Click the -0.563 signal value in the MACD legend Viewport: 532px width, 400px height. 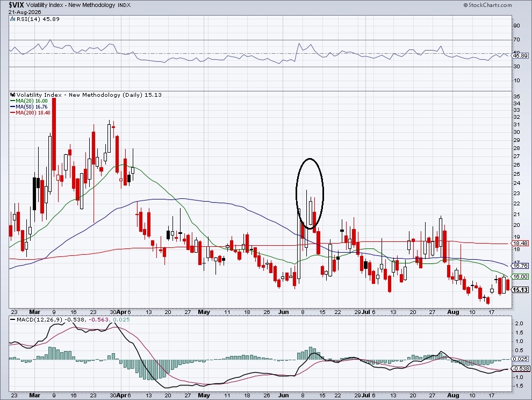tap(99, 320)
